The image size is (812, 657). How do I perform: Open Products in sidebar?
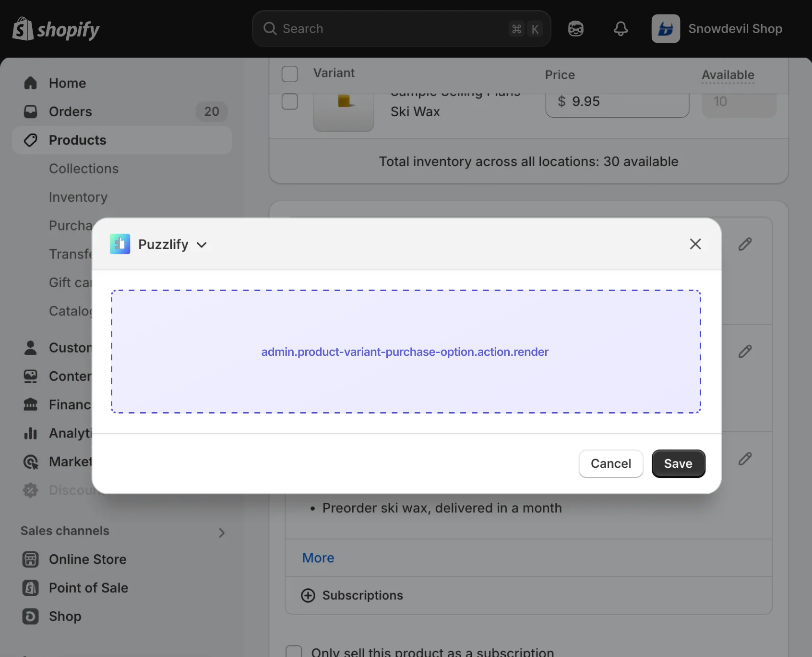122,140
